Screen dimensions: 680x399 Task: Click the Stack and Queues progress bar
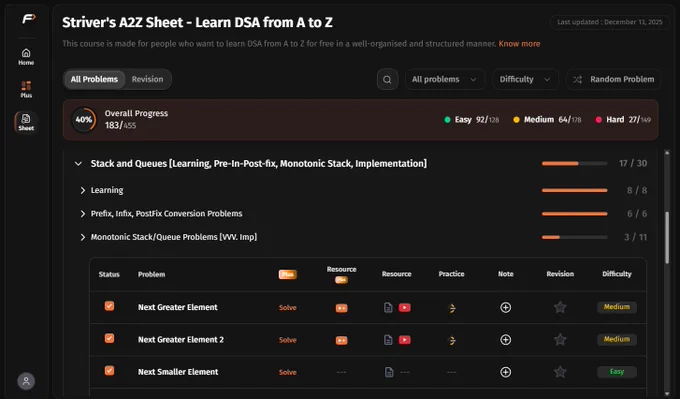click(x=574, y=164)
